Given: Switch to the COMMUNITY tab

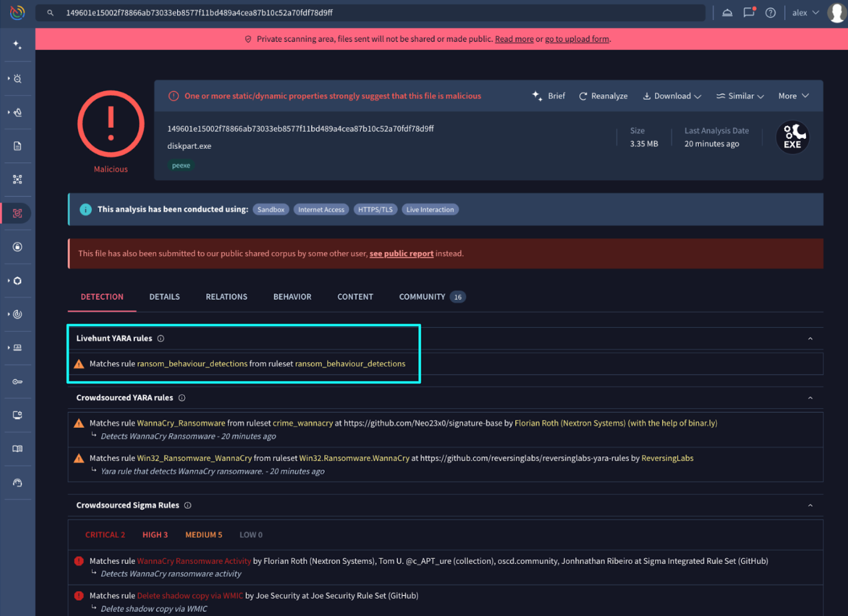Looking at the screenshot, I should (x=432, y=297).
